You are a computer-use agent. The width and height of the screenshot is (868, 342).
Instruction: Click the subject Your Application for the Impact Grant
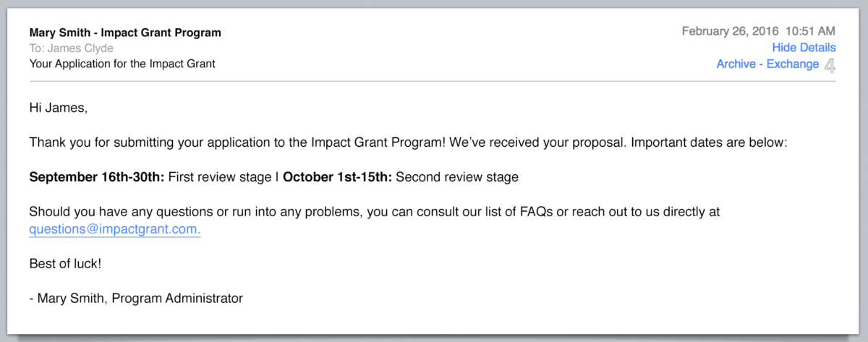click(122, 64)
